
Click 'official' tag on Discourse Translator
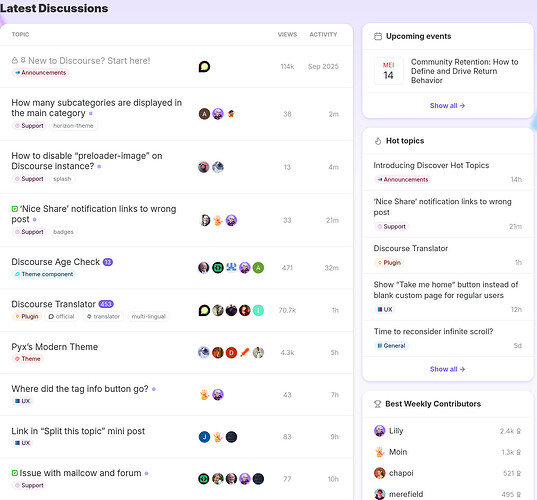pyautogui.click(x=62, y=316)
